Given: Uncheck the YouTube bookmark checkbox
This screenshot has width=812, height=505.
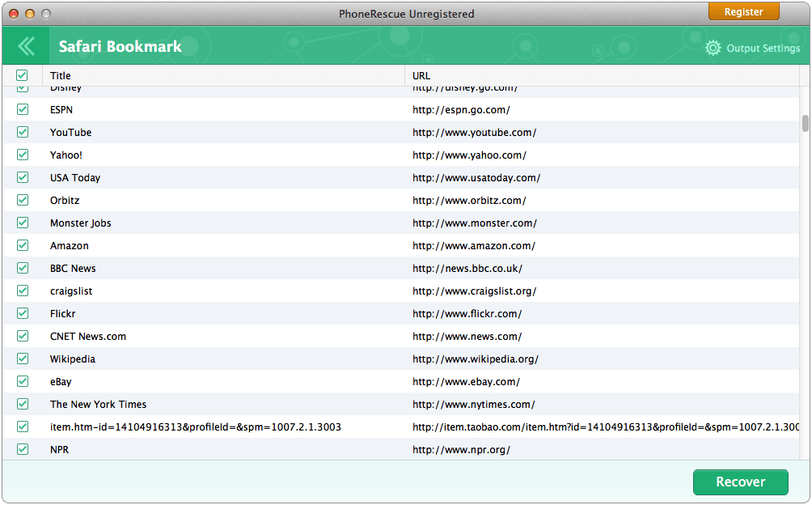Looking at the screenshot, I should 23,132.
